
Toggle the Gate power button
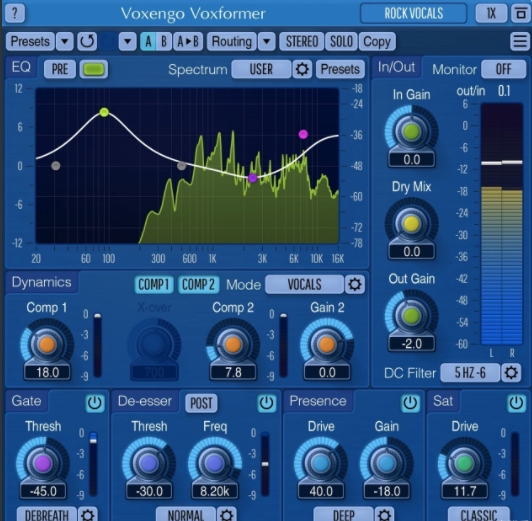click(x=94, y=403)
